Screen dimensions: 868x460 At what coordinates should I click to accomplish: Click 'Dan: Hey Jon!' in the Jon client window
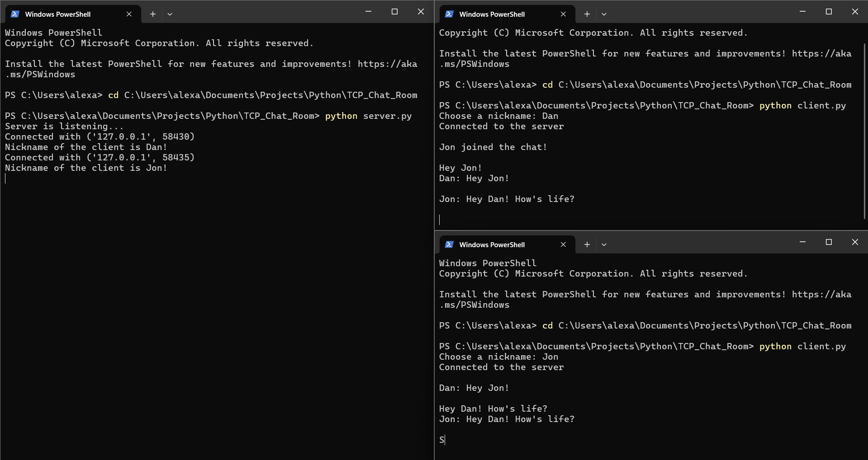[x=474, y=388]
